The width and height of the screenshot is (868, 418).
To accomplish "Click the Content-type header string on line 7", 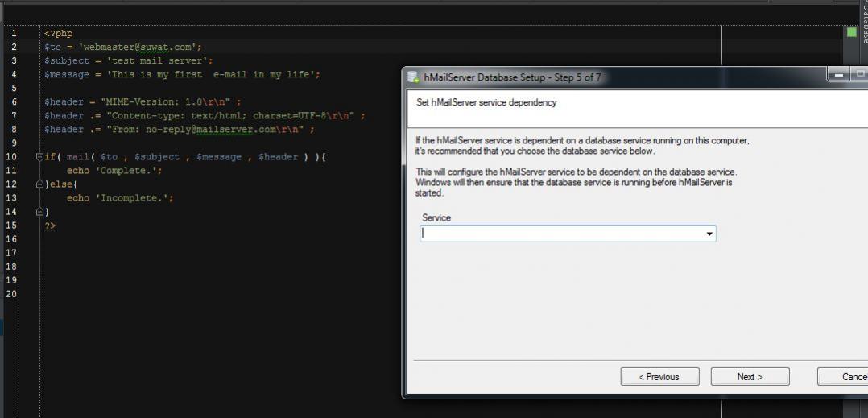I will 233,116.
